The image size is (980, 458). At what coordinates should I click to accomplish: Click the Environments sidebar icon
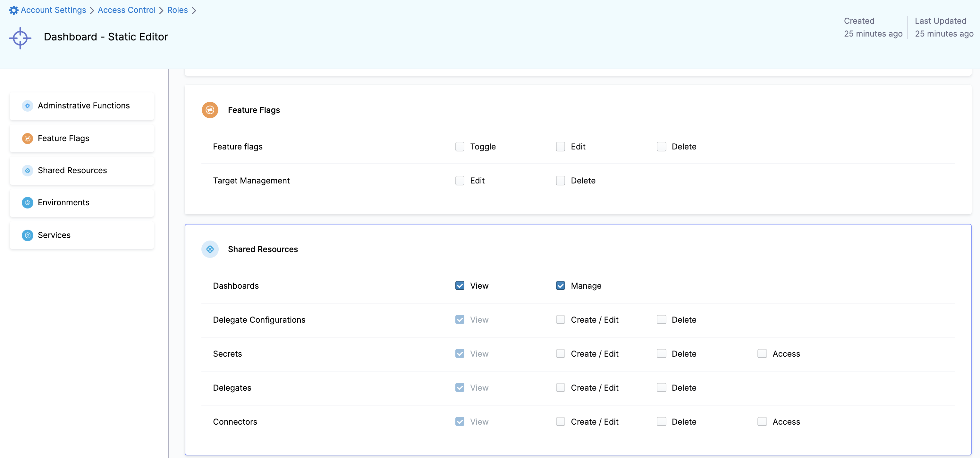(x=27, y=203)
